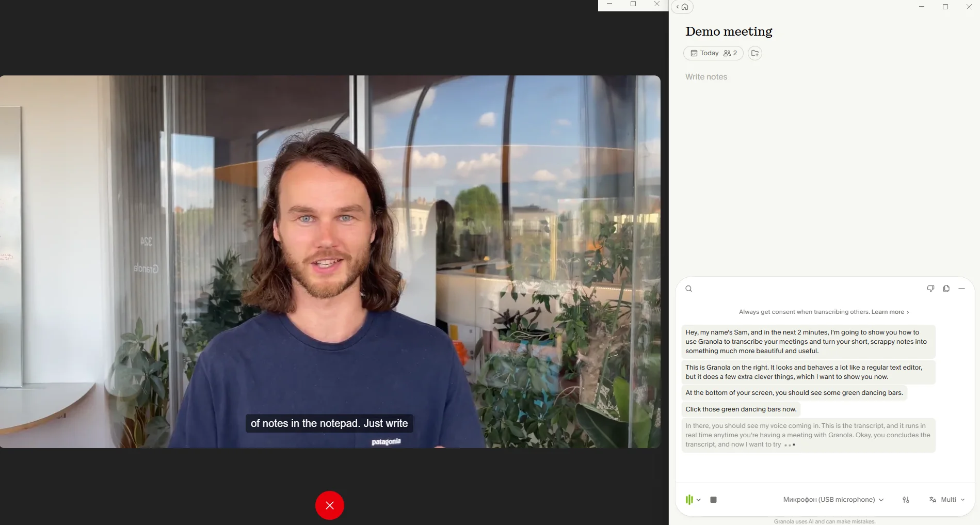
Task: Select 'At the bottom of your screen' bubble
Action: click(x=794, y=393)
